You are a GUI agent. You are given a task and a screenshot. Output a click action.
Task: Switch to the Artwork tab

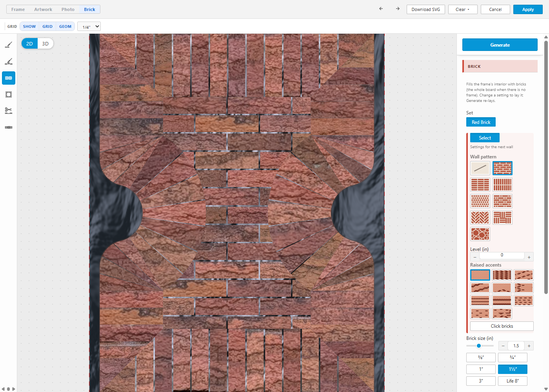[43, 9]
